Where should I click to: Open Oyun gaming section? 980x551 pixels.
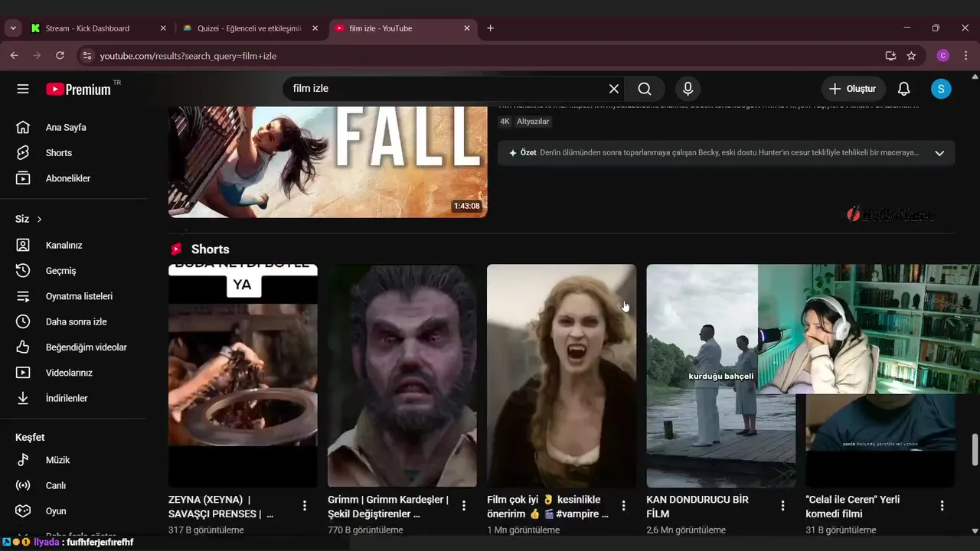click(73, 510)
